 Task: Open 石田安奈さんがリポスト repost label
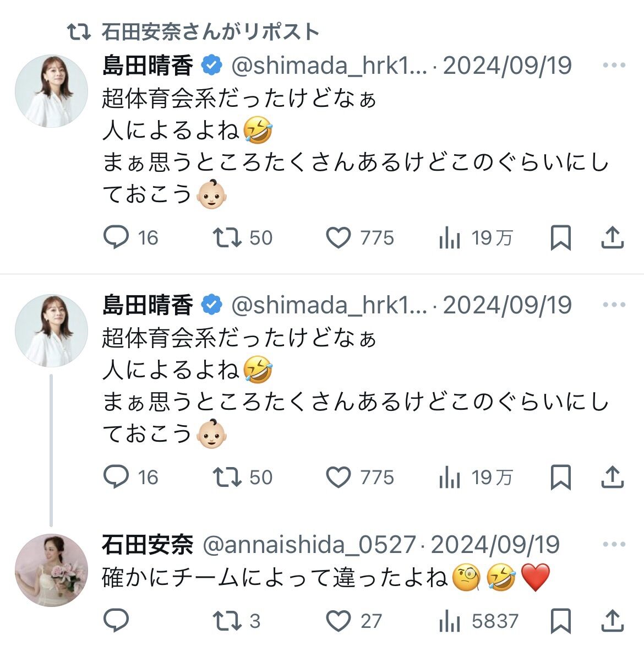click(209, 32)
